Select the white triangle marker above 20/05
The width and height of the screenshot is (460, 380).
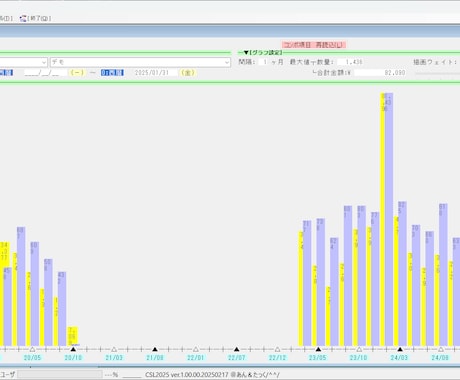tap(32, 349)
